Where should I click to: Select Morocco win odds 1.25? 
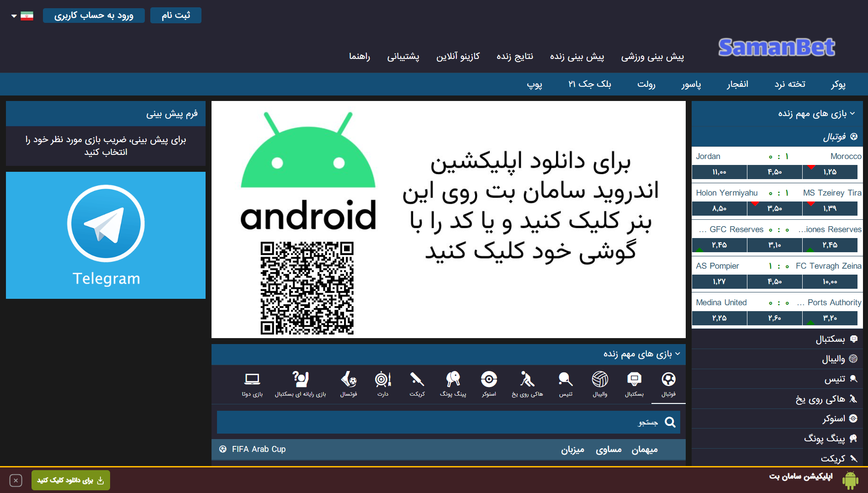[830, 172]
